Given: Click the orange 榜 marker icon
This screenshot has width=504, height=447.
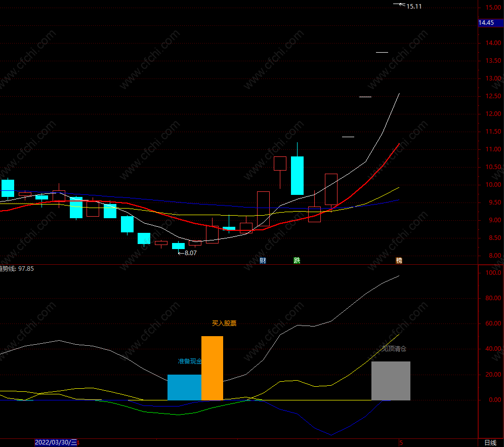Looking at the screenshot, I should (x=399, y=261).
